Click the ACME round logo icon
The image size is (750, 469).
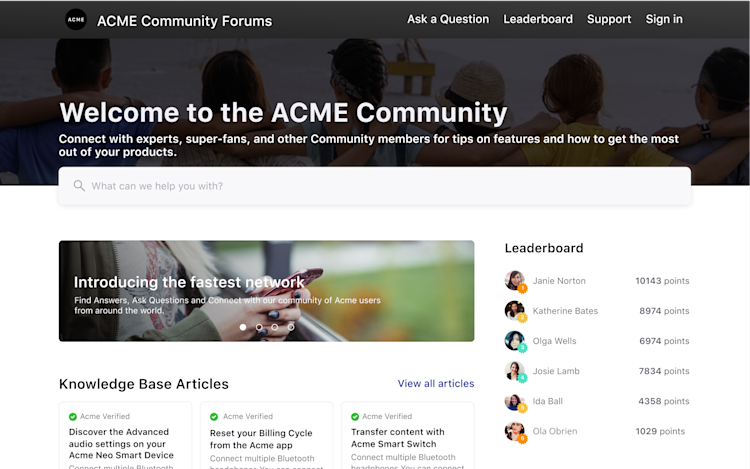(x=76, y=20)
